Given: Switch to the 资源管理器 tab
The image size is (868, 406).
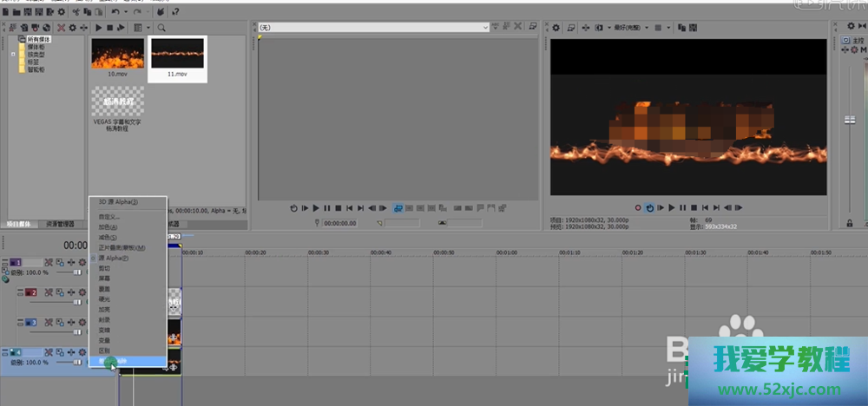Looking at the screenshot, I should [61, 224].
